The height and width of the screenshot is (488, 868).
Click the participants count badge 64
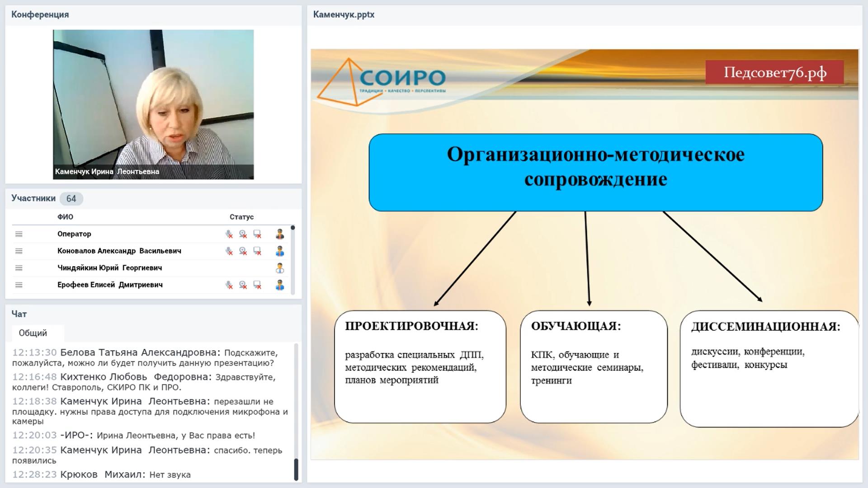[x=71, y=198]
